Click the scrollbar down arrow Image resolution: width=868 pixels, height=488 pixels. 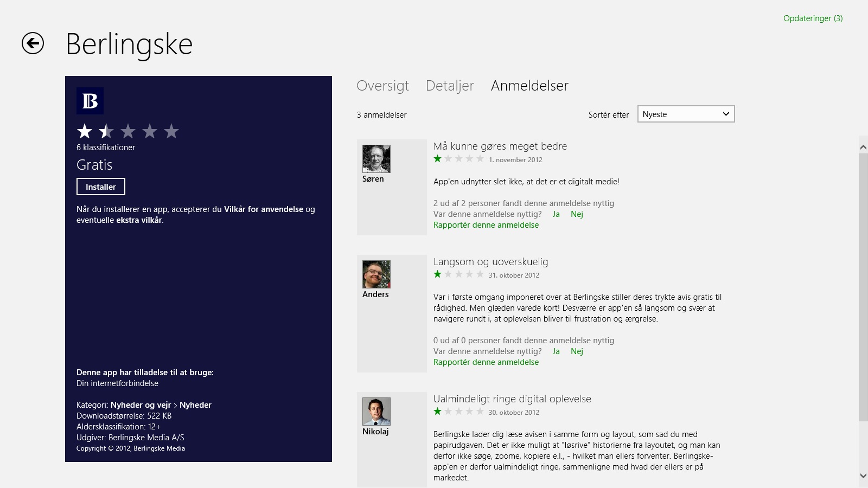click(863, 476)
